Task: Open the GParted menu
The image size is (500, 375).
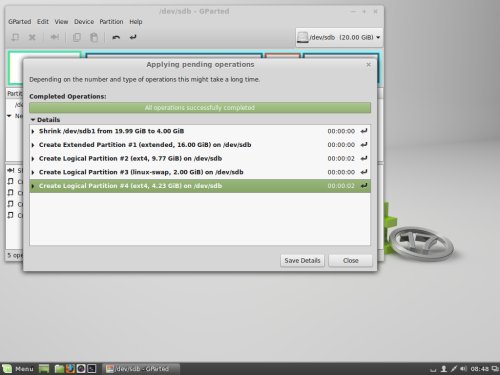Action: pyautogui.click(x=19, y=22)
